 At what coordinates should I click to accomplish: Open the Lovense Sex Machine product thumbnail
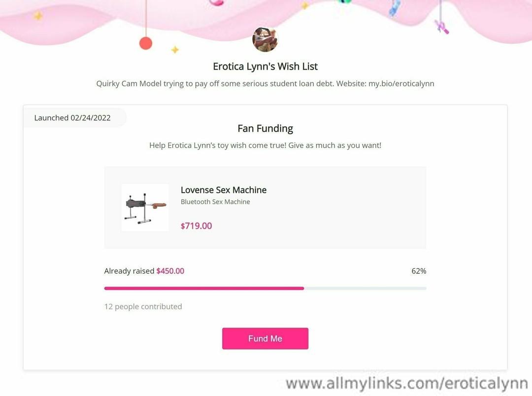click(145, 208)
